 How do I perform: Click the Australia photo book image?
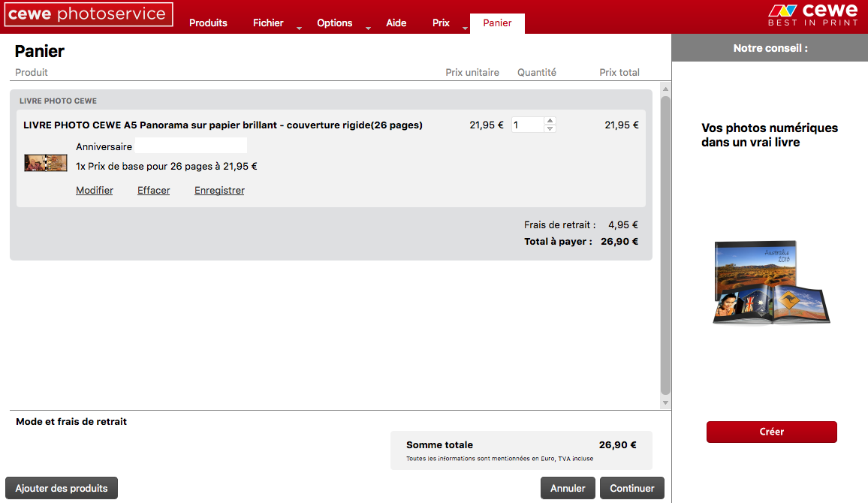[x=771, y=282]
